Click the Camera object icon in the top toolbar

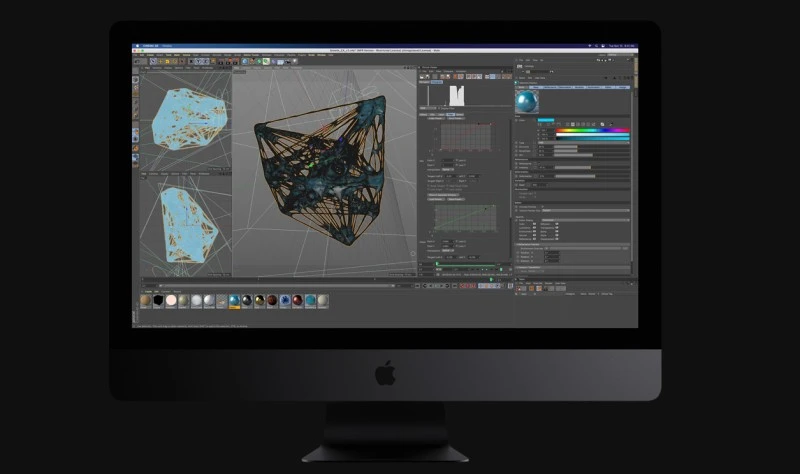[287, 61]
